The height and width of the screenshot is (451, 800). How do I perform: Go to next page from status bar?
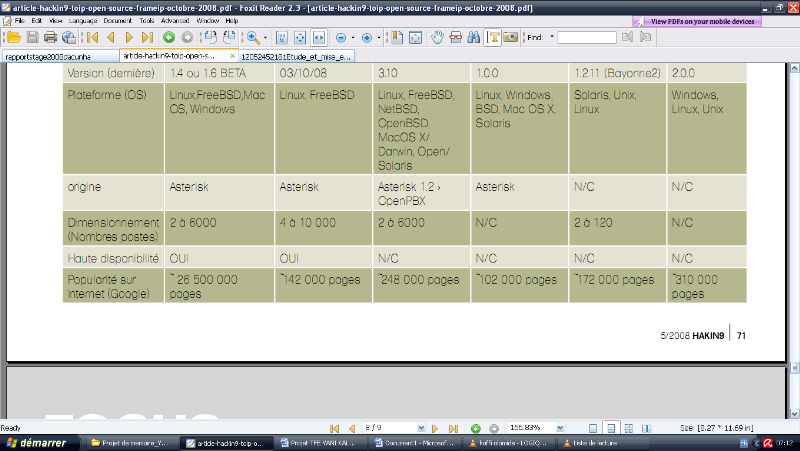pyautogui.click(x=435, y=429)
